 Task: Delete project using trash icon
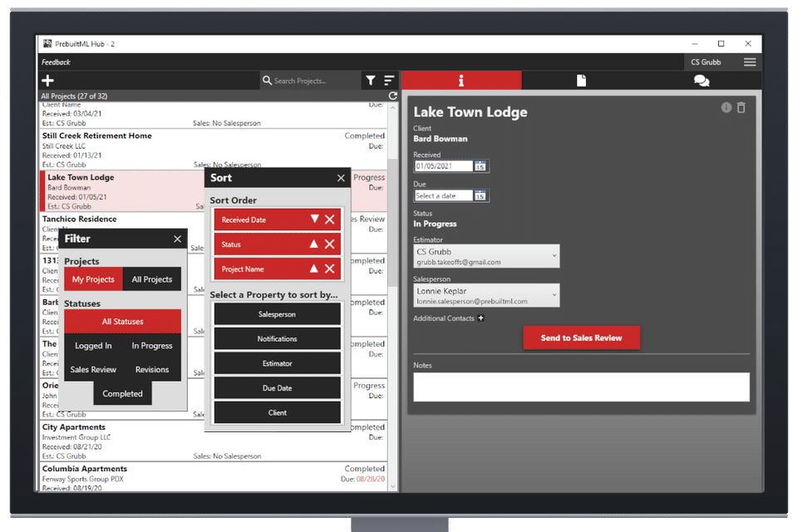(x=741, y=107)
